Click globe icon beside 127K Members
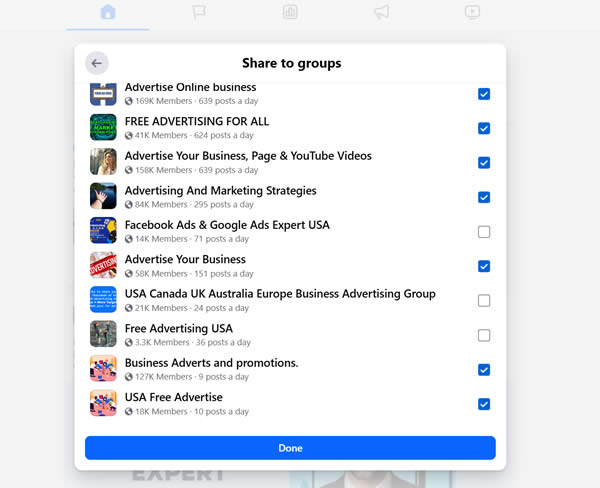 pos(129,377)
